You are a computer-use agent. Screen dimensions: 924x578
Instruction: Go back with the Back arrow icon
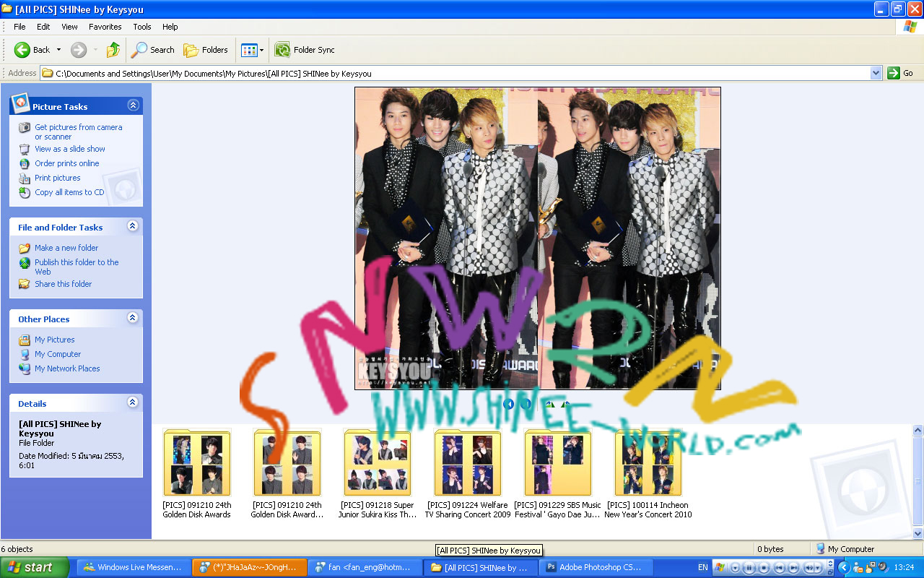pyautogui.click(x=22, y=50)
